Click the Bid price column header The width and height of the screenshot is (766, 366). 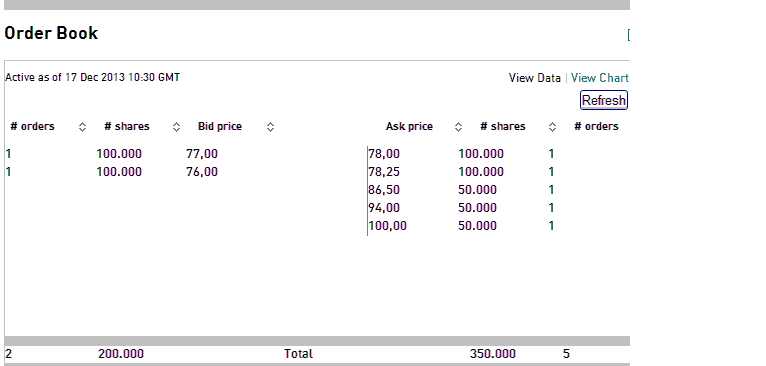[x=220, y=127]
